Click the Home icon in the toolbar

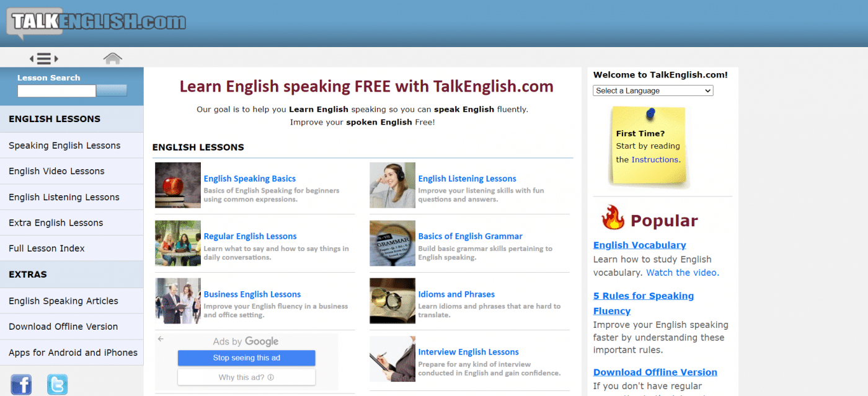[112, 57]
